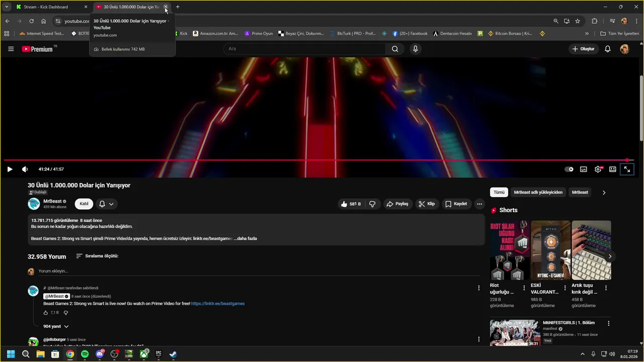Screen dimensions: 644x362
Task: Open the 'Riot uğurluğu' Short thumbnail
Action: click(x=510, y=250)
